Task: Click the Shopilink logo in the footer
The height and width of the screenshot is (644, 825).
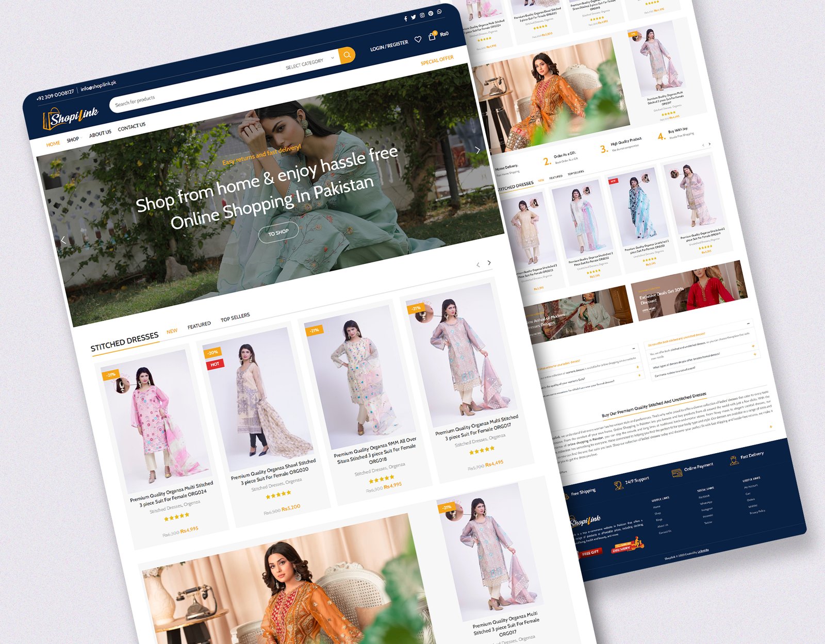Action: tap(585, 521)
